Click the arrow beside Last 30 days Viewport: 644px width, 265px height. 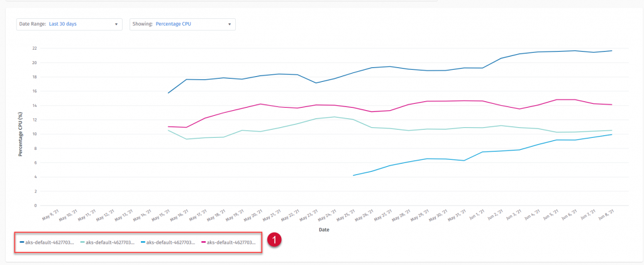116,25
